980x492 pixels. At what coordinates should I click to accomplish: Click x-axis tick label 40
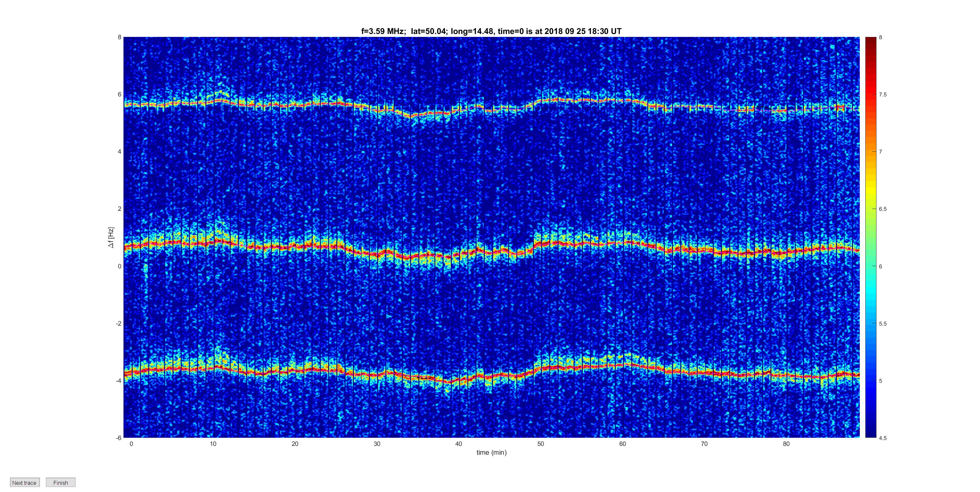pyautogui.click(x=458, y=444)
